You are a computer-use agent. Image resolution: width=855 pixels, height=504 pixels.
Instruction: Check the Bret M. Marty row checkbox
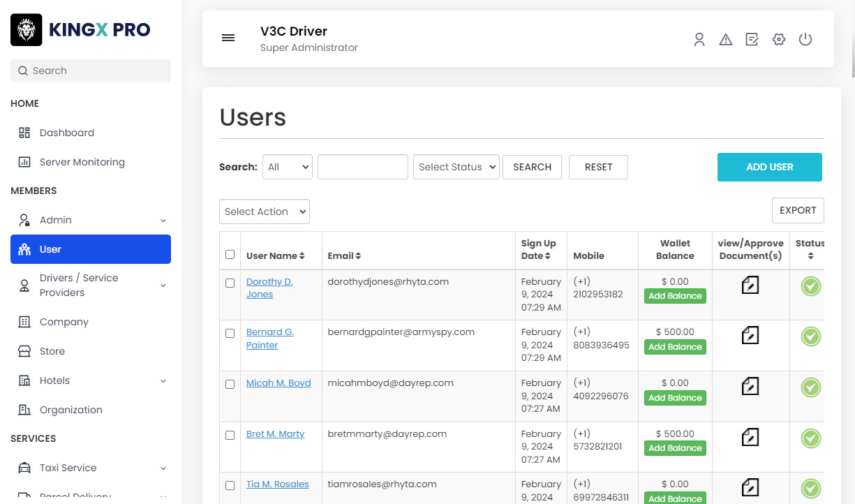point(230,435)
